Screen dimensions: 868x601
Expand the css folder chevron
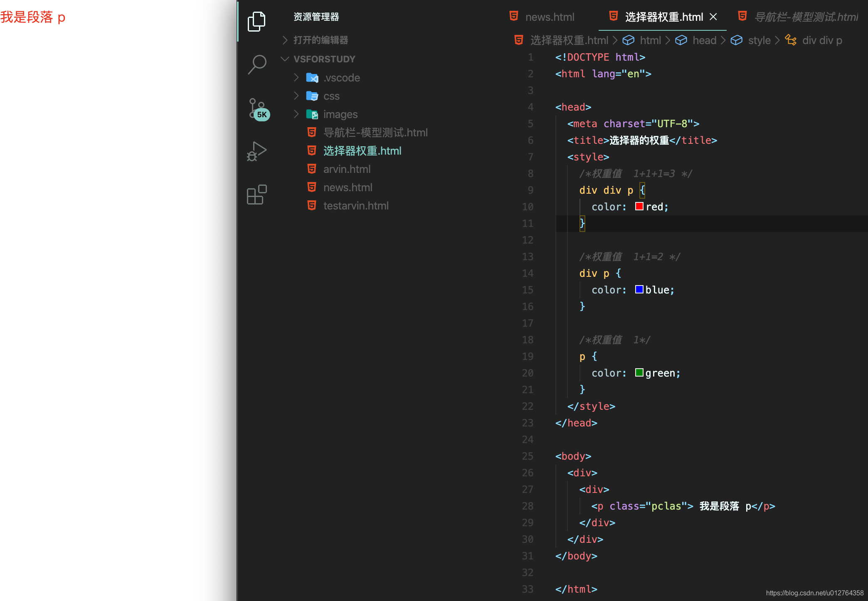pos(296,96)
